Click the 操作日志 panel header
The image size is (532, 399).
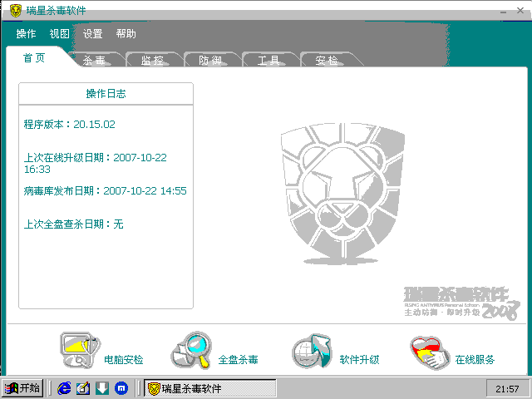106,94
